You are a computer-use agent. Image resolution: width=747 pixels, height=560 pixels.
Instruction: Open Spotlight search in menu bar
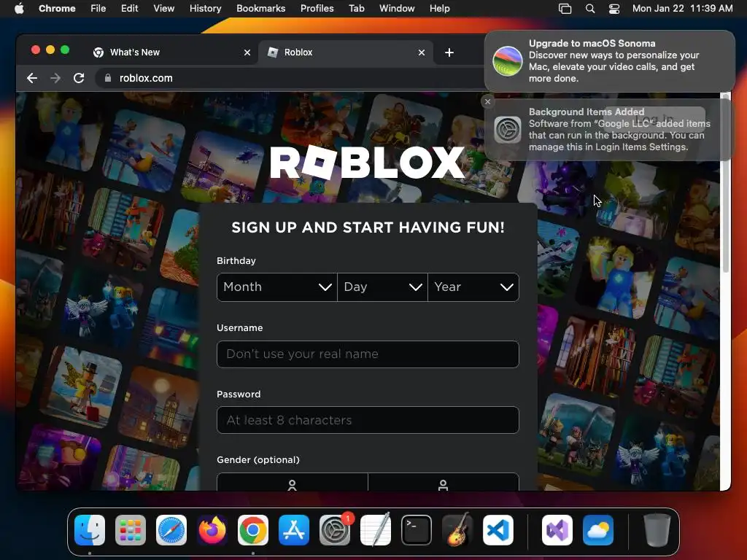click(x=589, y=9)
